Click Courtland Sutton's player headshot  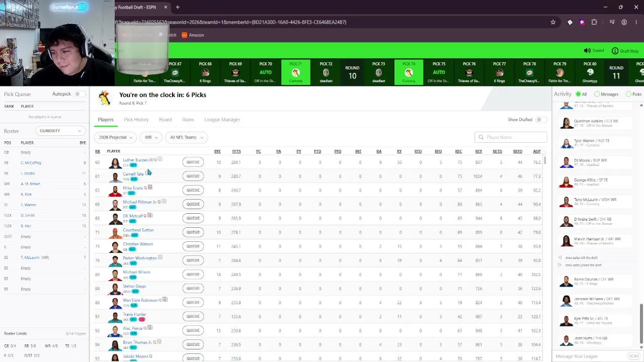coord(115,232)
